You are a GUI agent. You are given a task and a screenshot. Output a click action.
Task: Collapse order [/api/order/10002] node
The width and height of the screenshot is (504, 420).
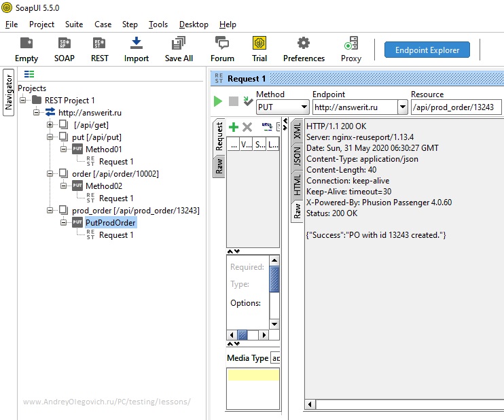point(50,173)
